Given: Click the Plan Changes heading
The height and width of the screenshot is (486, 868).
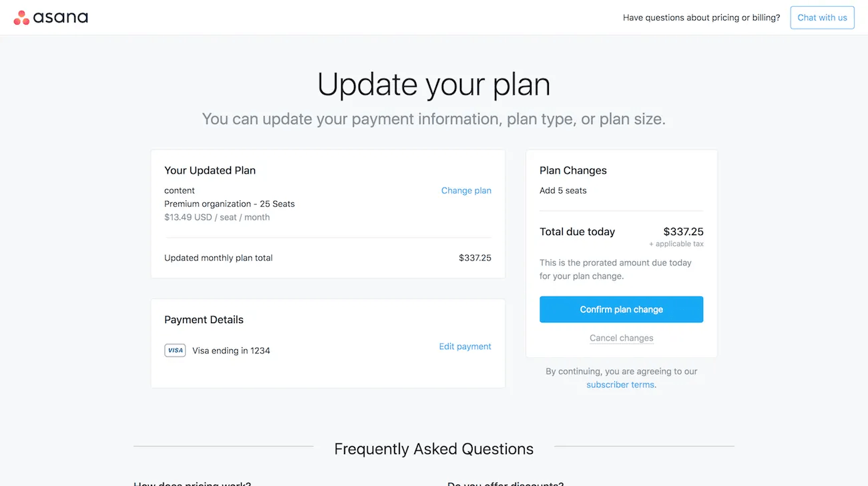Looking at the screenshot, I should tap(573, 170).
